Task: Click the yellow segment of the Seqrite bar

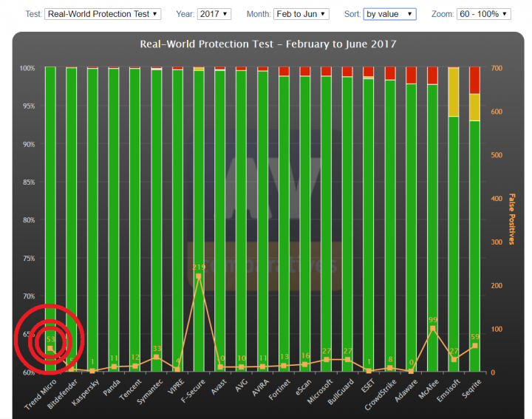Action: [x=474, y=107]
